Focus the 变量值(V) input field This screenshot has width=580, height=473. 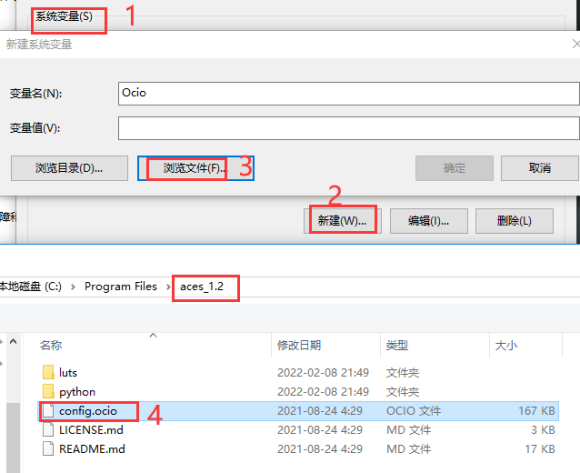pos(349,128)
